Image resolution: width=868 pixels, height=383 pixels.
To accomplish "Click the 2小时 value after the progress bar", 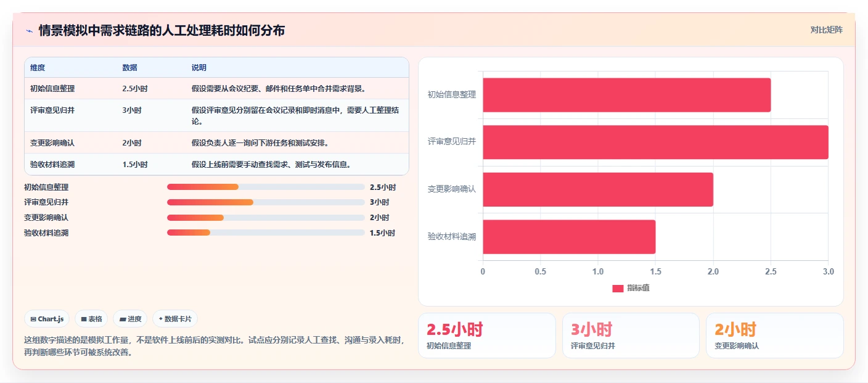I will (380, 218).
